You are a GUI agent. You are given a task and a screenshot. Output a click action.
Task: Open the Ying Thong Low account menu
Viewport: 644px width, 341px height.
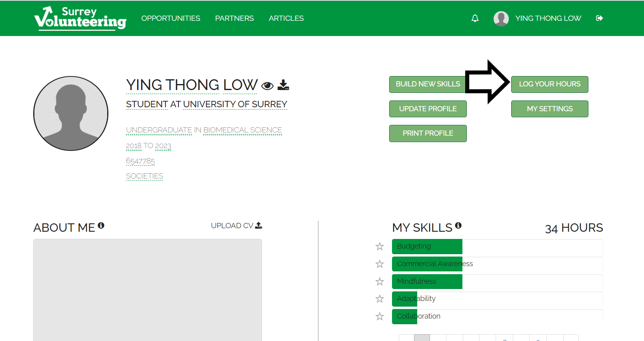pyautogui.click(x=548, y=18)
